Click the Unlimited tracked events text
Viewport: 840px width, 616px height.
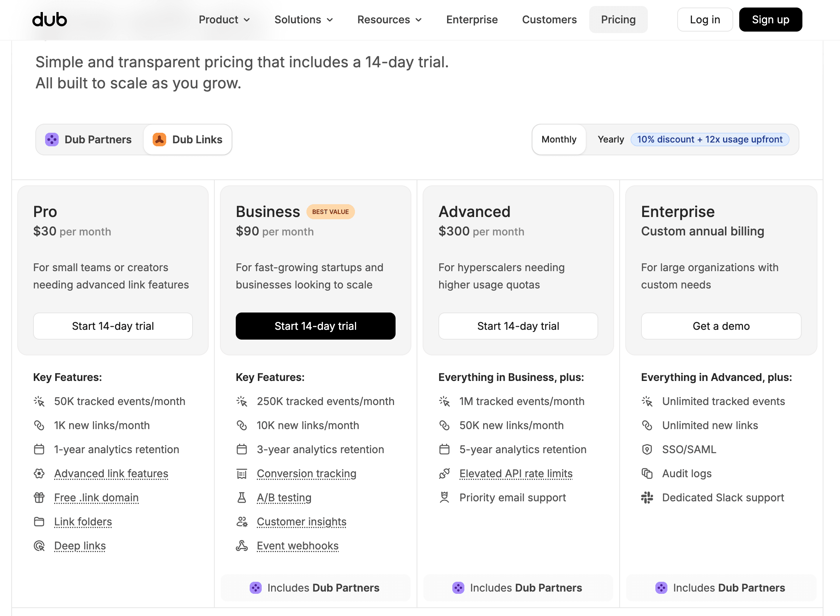click(723, 401)
